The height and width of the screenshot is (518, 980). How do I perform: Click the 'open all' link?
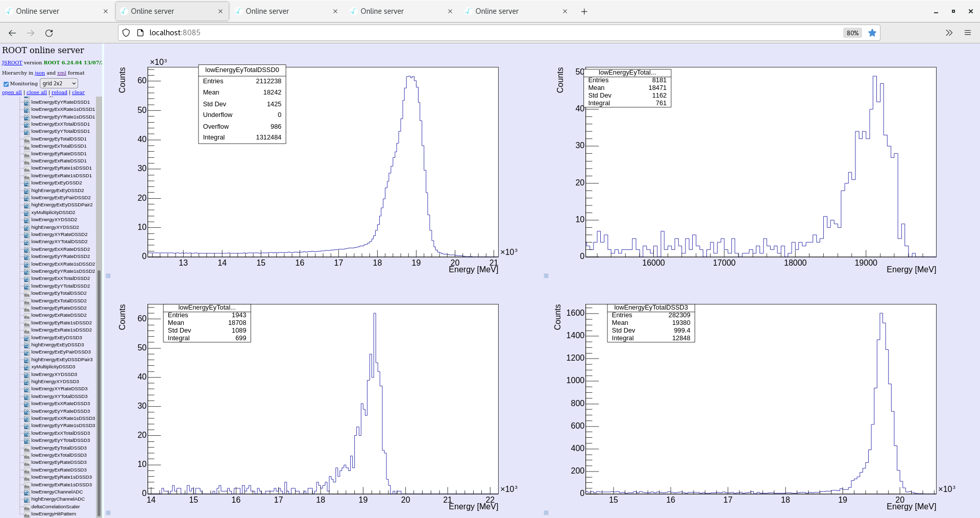12,92
